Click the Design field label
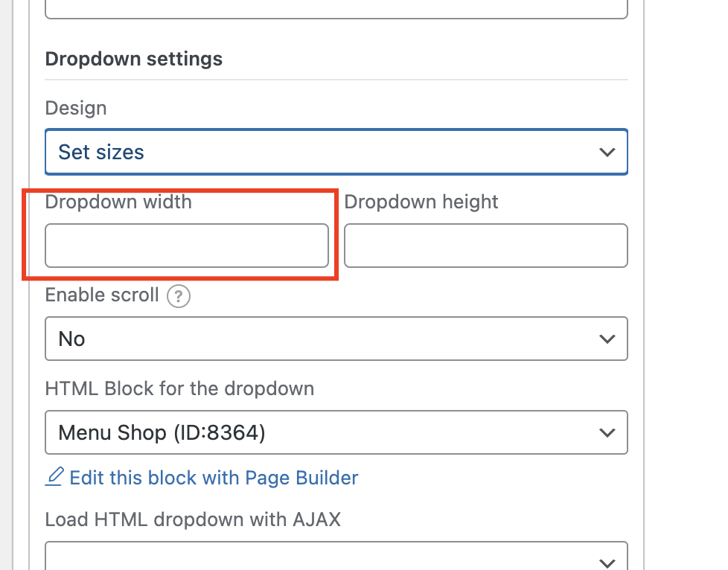The image size is (728, 570). 76,108
